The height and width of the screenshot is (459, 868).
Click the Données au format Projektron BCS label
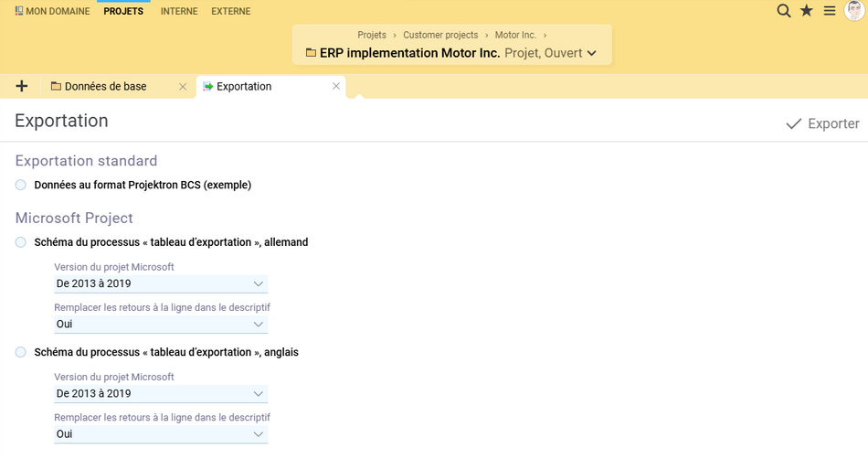[143, 185]
